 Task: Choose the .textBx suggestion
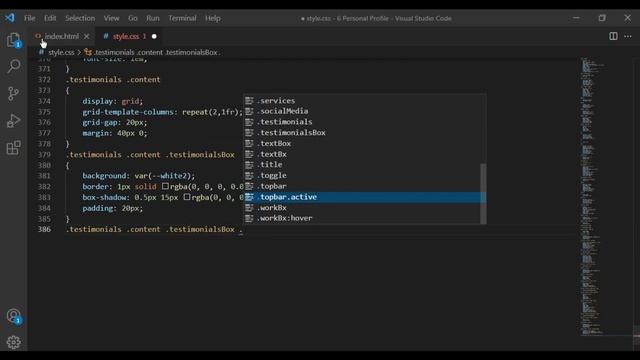(365, 154)
